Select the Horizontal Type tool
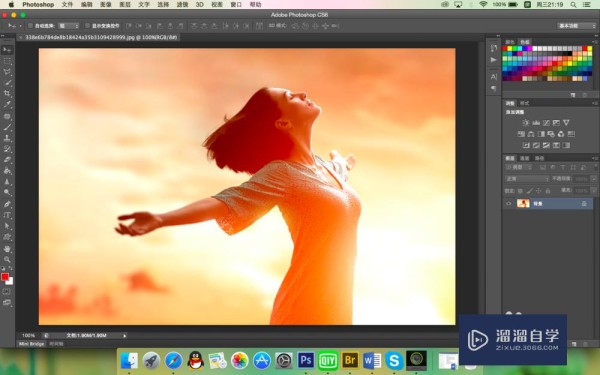This screenshot has height=375, width=600. (x=7, y=215)
